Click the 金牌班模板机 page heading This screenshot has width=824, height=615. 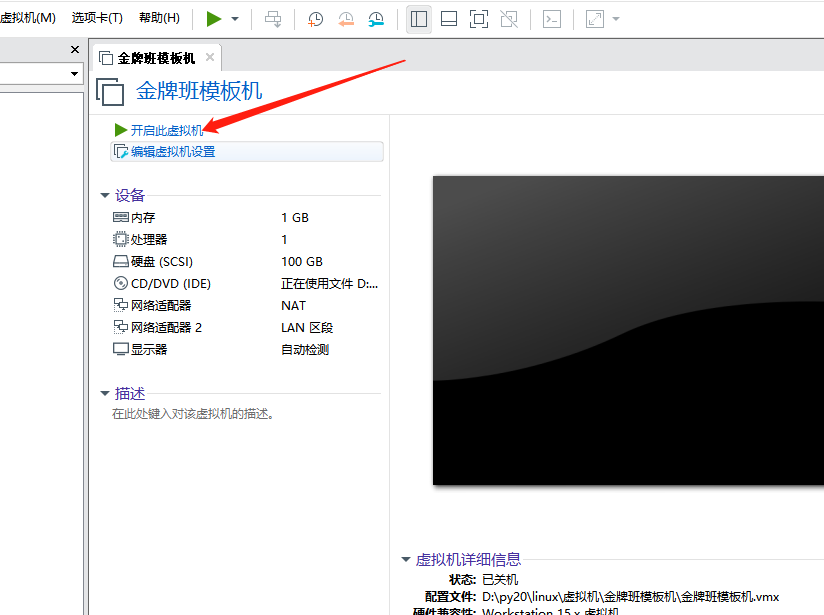[199, 91]
